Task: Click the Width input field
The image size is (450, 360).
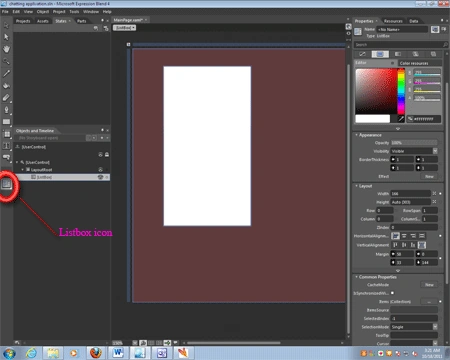Action: (411, 193)
